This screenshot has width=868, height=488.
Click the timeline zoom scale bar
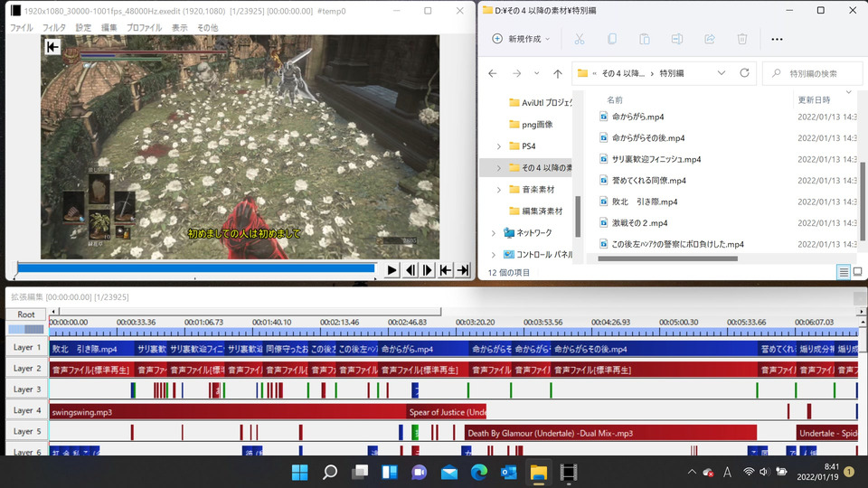(25, 329)
